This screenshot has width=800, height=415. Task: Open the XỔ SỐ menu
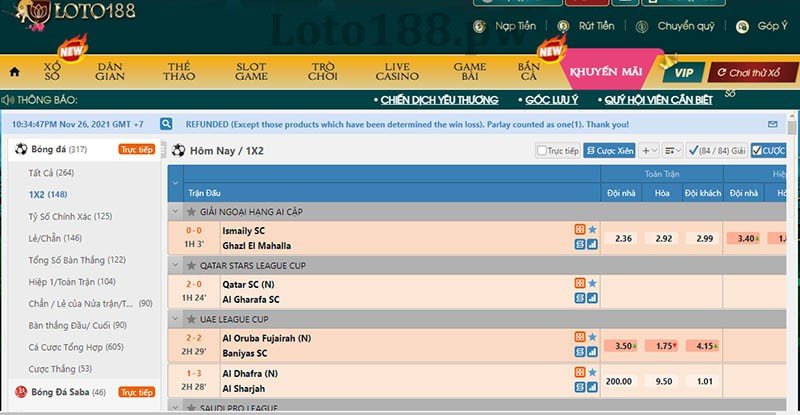coord(52,71)
